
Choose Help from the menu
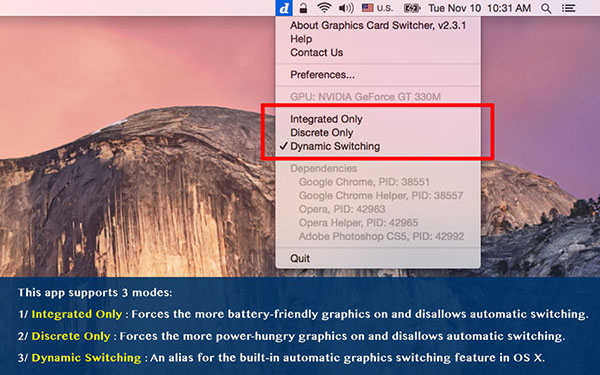(x=378, y=39)
